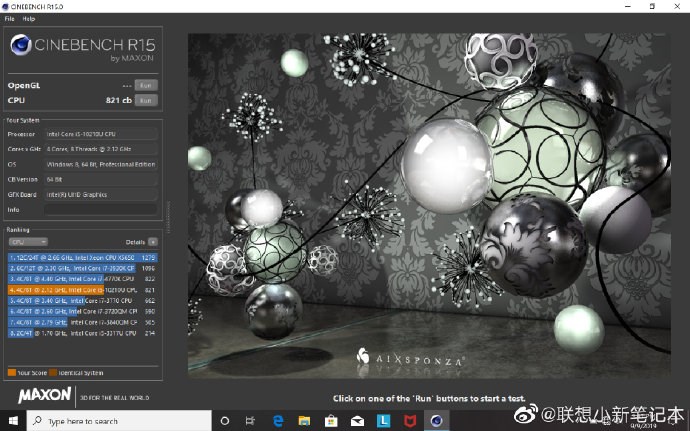Open Microsoft Store from taskbar

331,421
